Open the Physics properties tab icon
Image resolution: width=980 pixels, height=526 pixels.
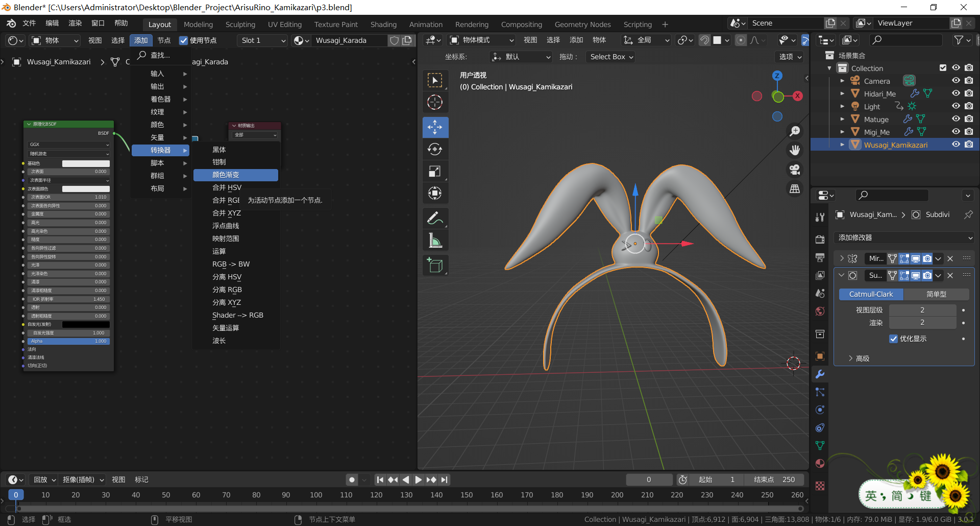820,410
